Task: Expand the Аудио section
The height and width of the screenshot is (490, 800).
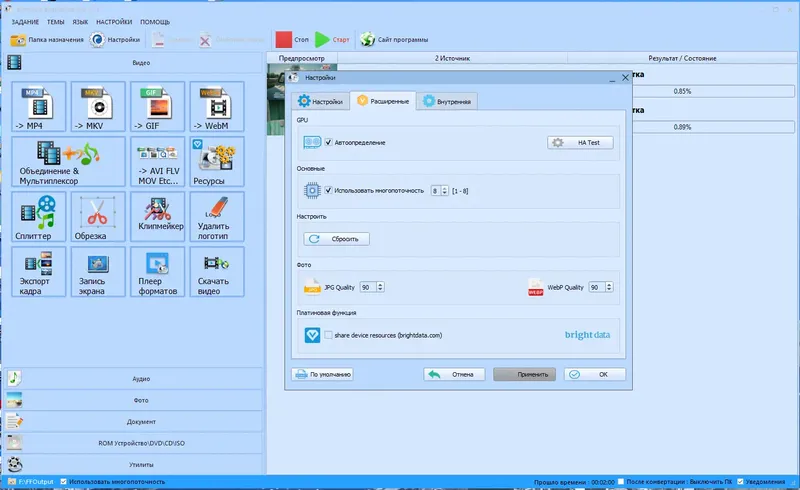Action: [134, 379]
